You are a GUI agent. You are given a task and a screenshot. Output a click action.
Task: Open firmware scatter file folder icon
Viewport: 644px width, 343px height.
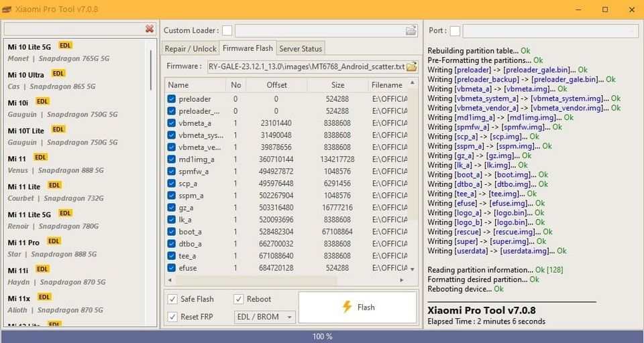pos(411,66)
